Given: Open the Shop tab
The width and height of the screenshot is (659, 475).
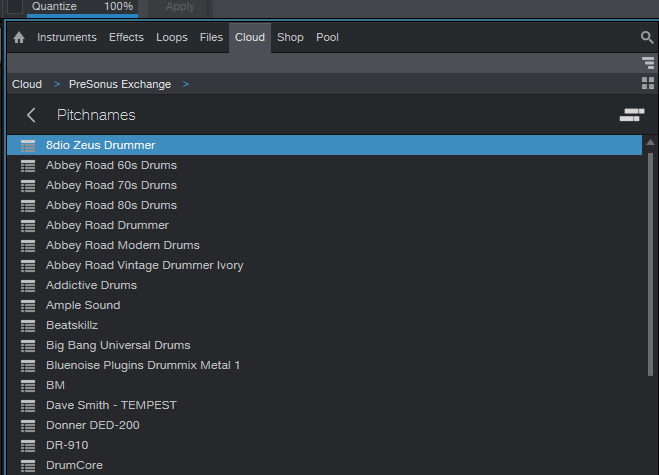Looking at the screenshot, I should click(290, 37).
